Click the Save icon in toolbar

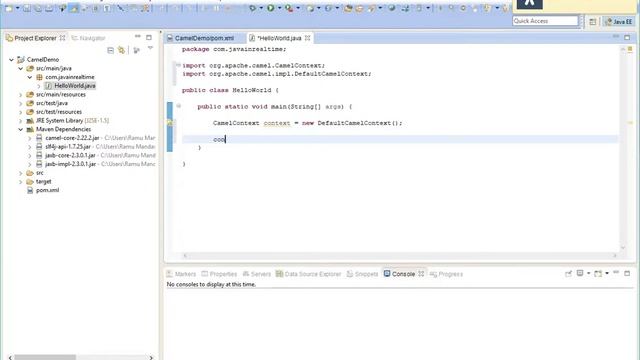pyautogui.click(x=27, y=8)
